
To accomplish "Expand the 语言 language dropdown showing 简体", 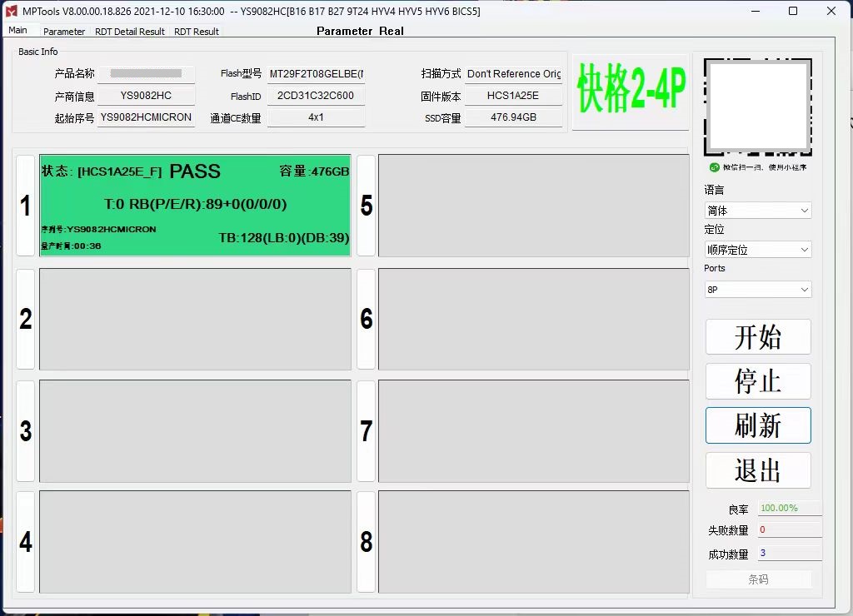I will pos(758,211).
